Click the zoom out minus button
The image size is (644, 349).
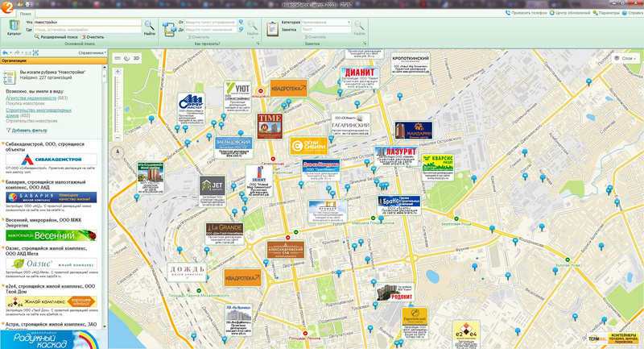[x=118, y=137]
